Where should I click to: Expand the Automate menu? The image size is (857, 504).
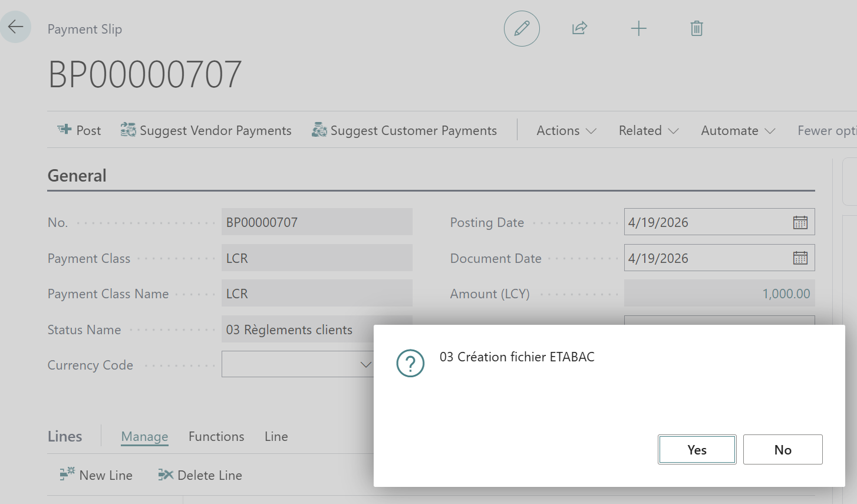point(737,130)
